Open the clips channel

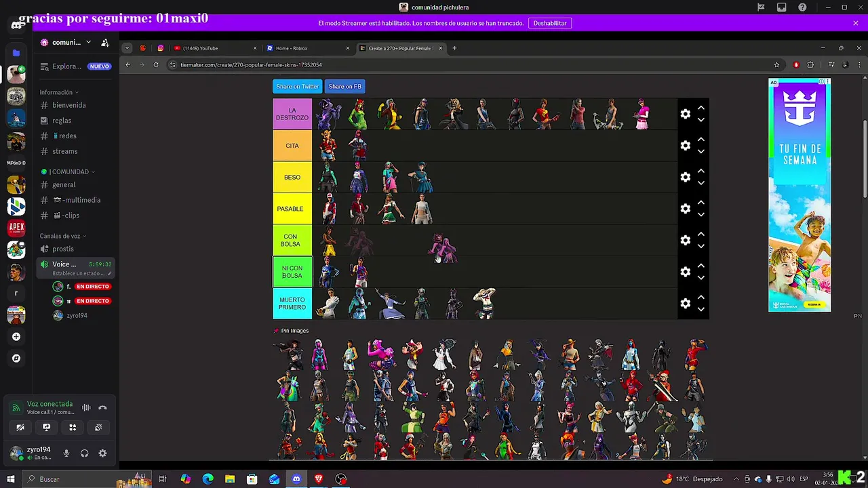click(x=75, y=216)
